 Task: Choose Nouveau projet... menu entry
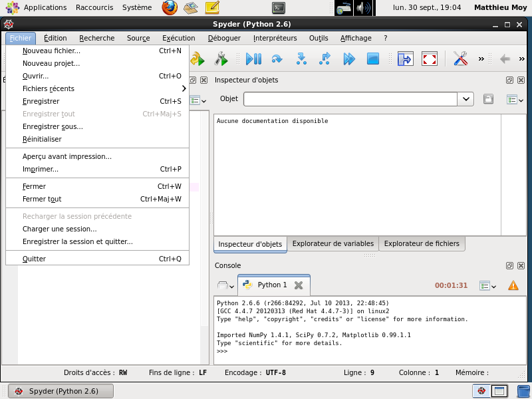pos(97,63)
